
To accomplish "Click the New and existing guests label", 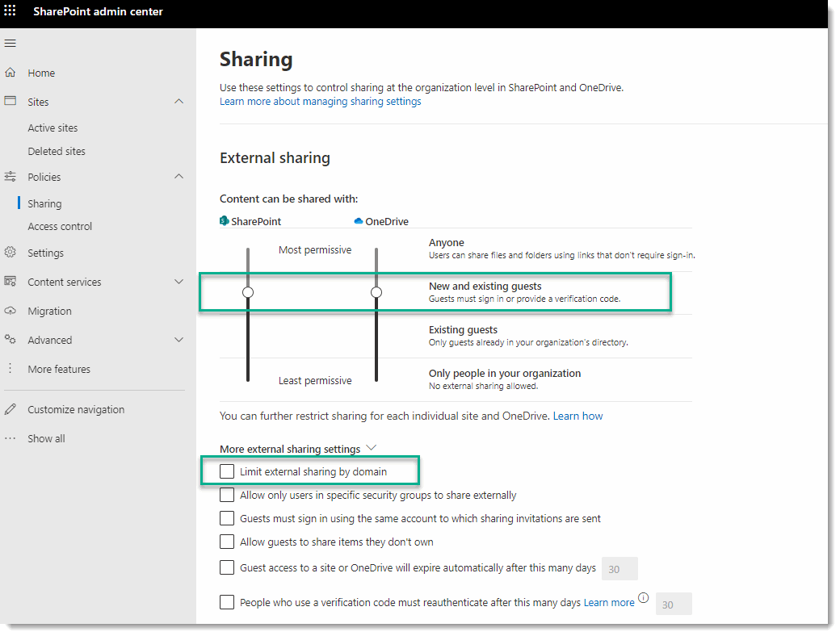I will point(485,287).
